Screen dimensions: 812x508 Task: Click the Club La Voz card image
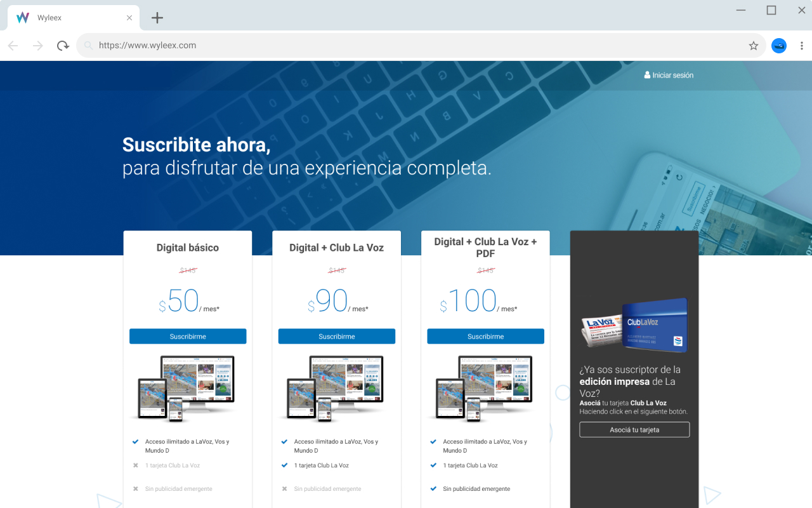(x=634, y=325)
